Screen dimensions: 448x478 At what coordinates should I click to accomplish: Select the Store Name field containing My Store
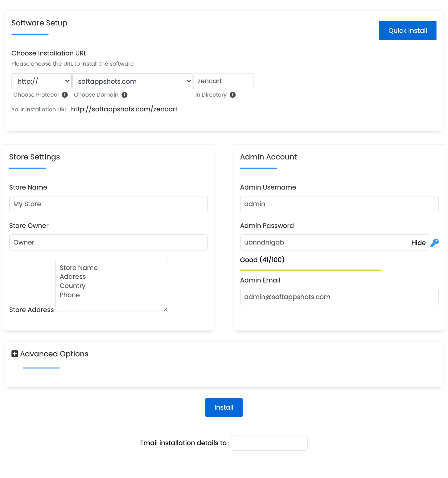coord(108,204)
